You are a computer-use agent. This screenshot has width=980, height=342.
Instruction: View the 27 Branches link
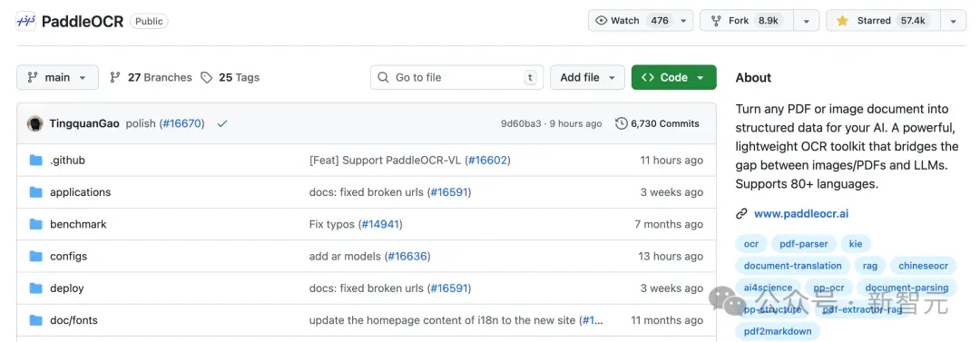point(151,77)
